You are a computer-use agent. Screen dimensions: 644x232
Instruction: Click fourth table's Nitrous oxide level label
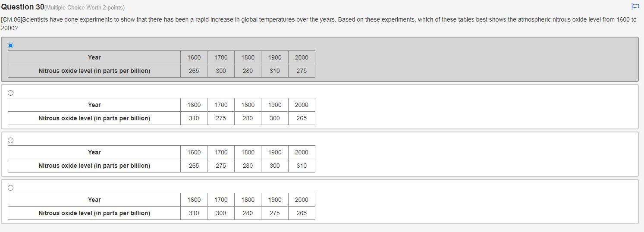tap(94, 213)
